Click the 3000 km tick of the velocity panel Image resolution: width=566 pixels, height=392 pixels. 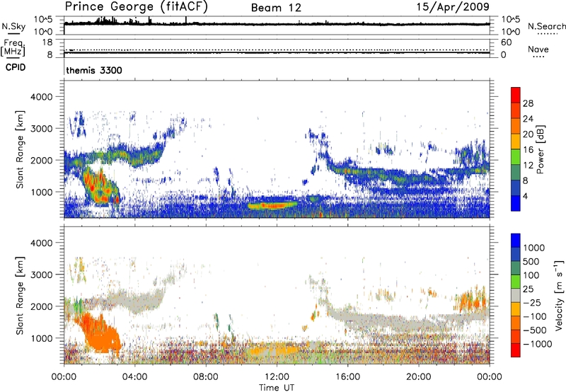[41, 275]
